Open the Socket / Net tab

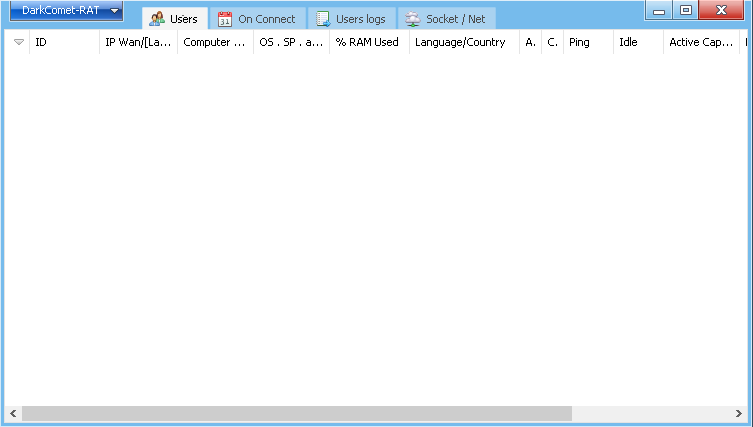[446, 19]
